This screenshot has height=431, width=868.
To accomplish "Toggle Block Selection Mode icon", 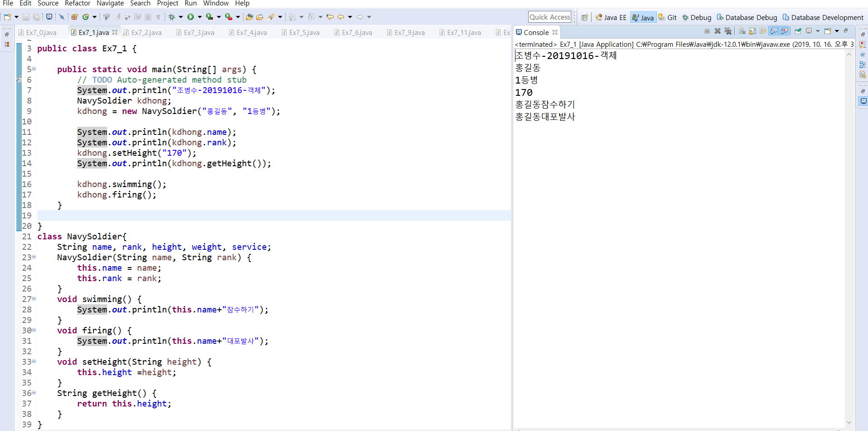I will click(x=148, y=17).
